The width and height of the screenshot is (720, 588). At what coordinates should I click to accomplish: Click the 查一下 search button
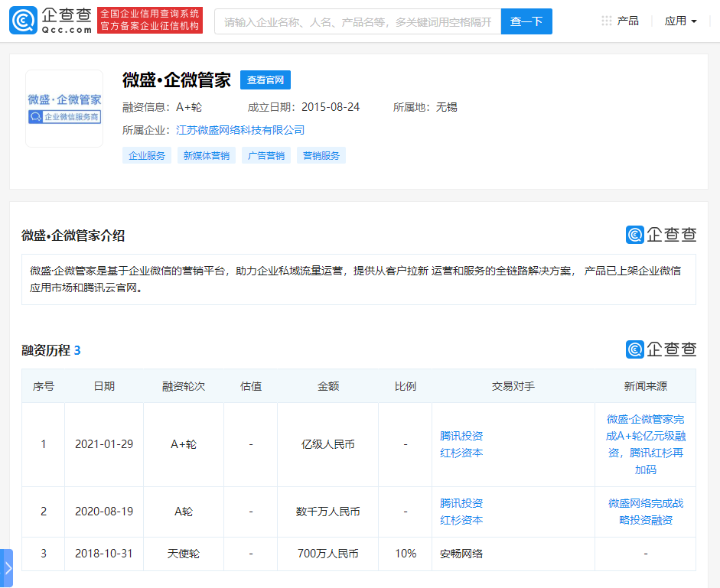pos(526,21)
